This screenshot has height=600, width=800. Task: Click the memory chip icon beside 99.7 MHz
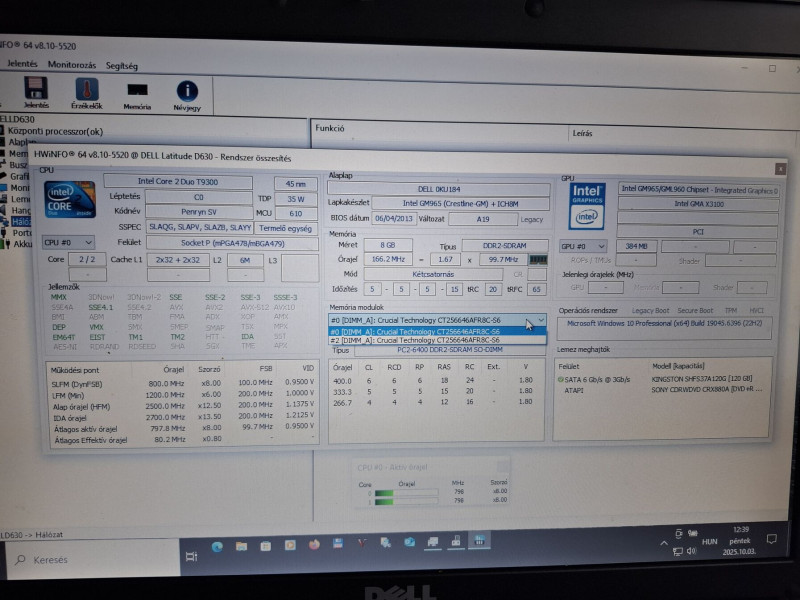pos(538,260)
